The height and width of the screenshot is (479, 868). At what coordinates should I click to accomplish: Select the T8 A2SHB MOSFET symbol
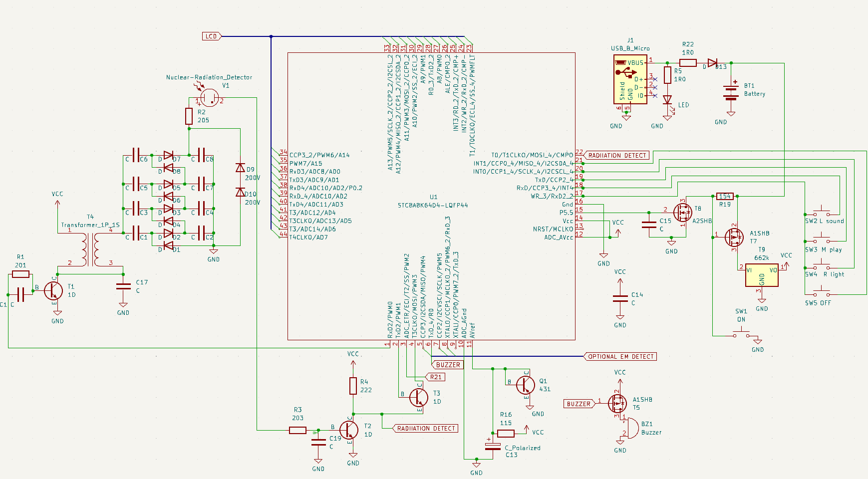click(x=683, y=213)
